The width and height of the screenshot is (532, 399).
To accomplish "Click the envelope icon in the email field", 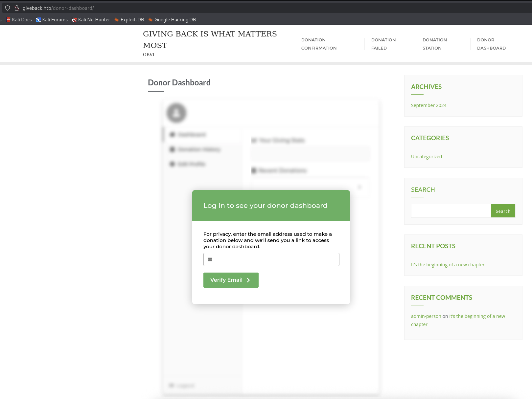I will click(210, 259).
